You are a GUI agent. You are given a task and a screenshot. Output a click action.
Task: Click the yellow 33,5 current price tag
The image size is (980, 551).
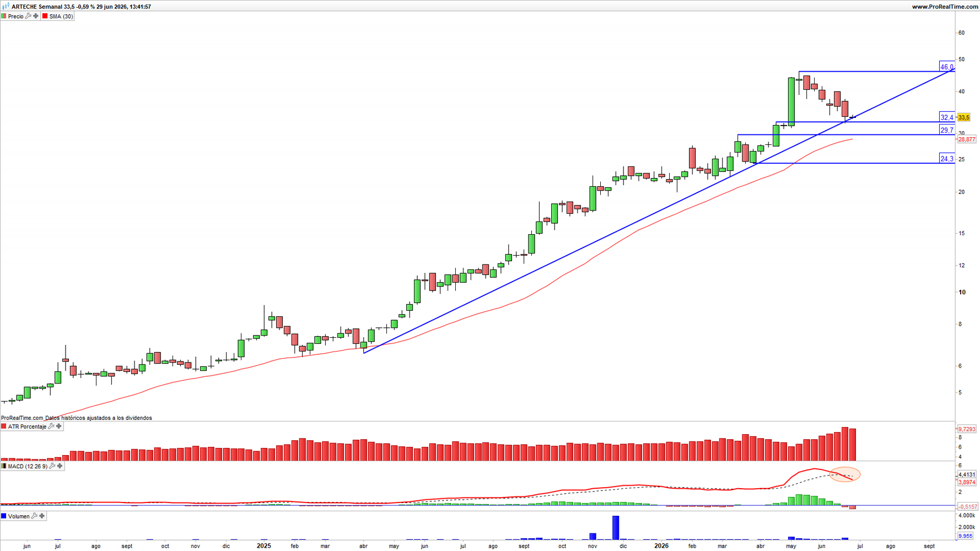pyautogui.click(x=963, y=117)
